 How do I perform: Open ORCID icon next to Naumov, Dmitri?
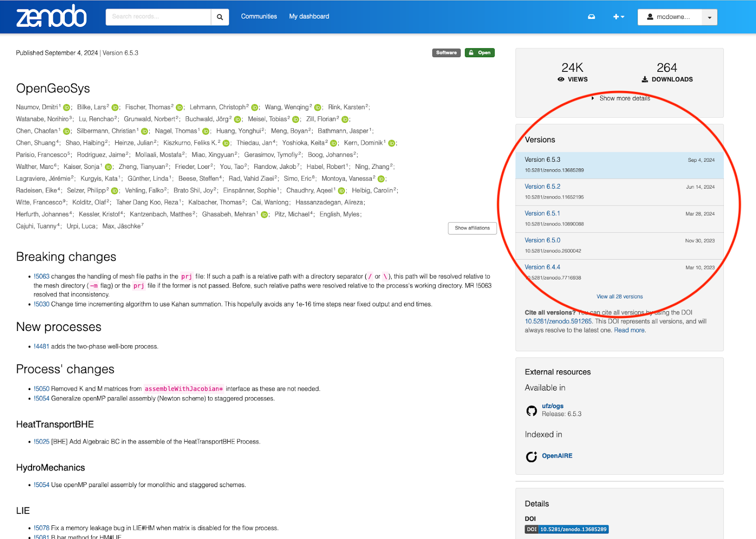click(x=67, y=107)
